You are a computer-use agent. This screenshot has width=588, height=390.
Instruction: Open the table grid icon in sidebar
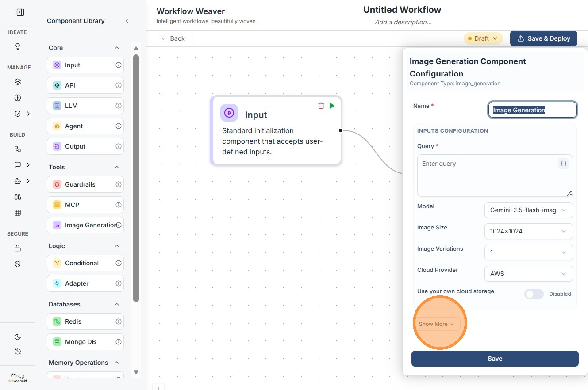coord(18,213)
